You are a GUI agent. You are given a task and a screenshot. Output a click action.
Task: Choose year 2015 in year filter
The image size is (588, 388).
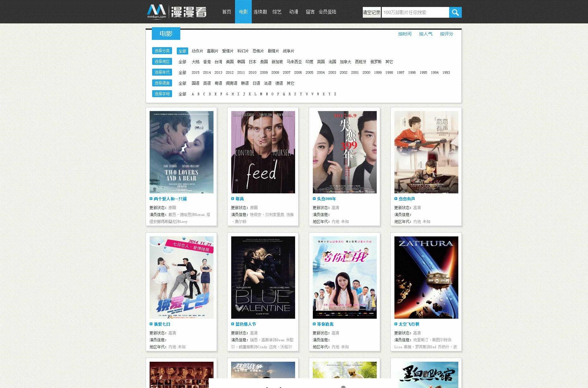pyautogui.click(x=195, y=72)
